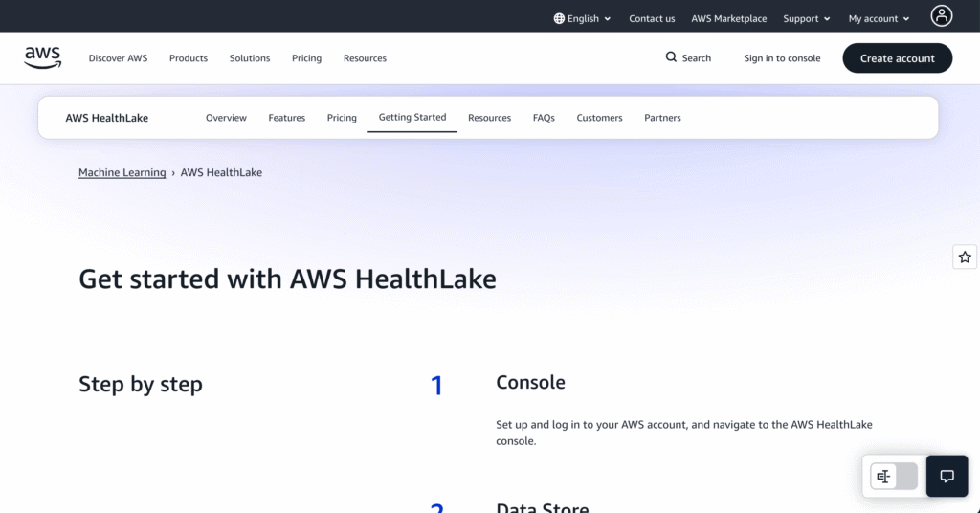Viewport: 980px width, 513px height.
Task: Follow the Machine Learning breadcrumb link
Action: pos(122,172)
